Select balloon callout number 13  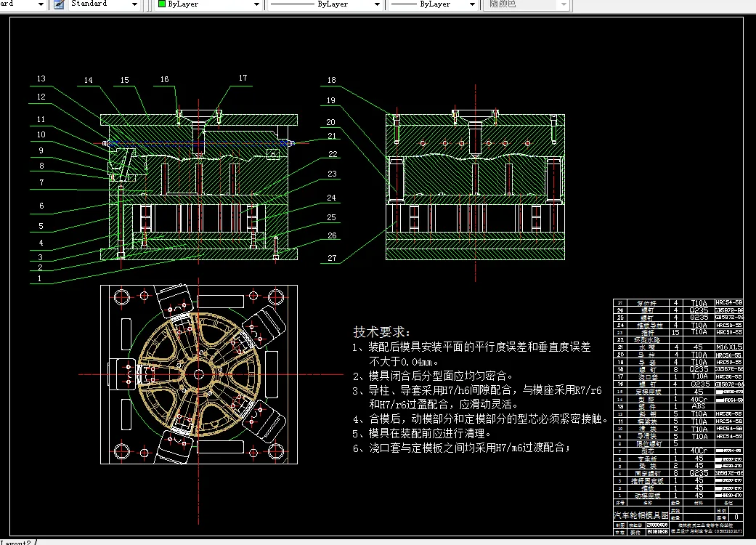click(x=41, y=78)
